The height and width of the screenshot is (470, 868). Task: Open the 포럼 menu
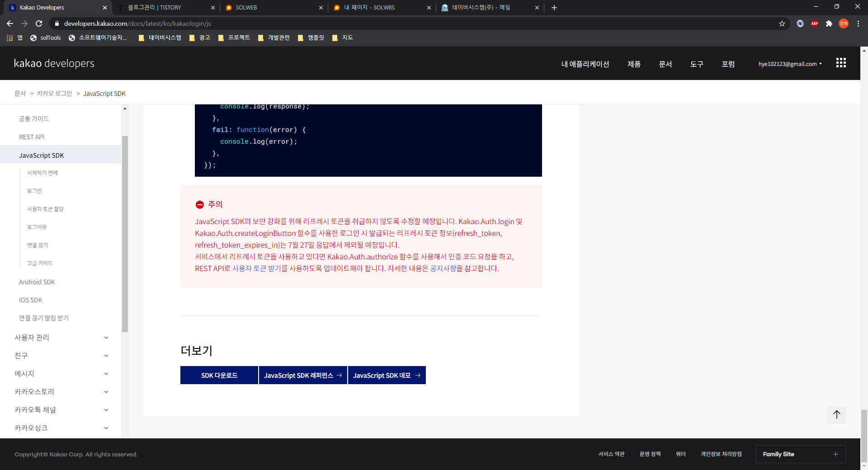(x=728, y=64)
